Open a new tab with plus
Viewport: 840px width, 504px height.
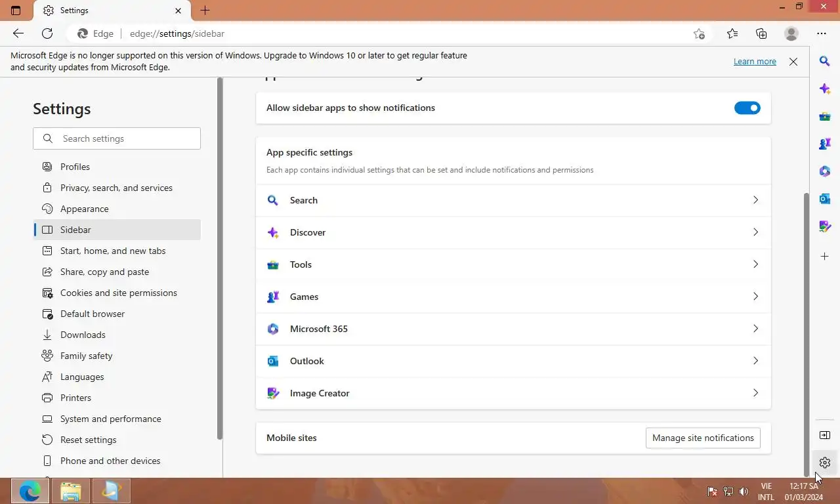coord(205,10)
